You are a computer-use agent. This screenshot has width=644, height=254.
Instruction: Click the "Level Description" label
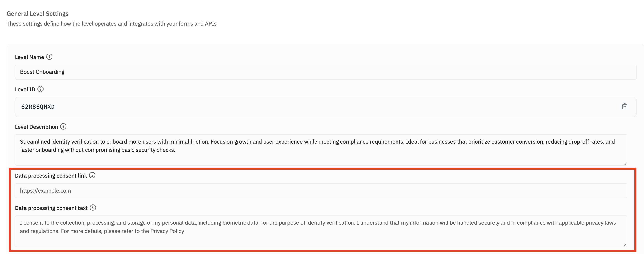[37, 127]
